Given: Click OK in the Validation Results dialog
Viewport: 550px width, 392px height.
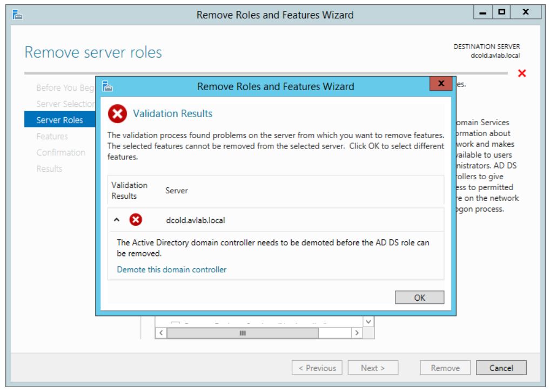Looking at the screenshot, I should 419,298.
